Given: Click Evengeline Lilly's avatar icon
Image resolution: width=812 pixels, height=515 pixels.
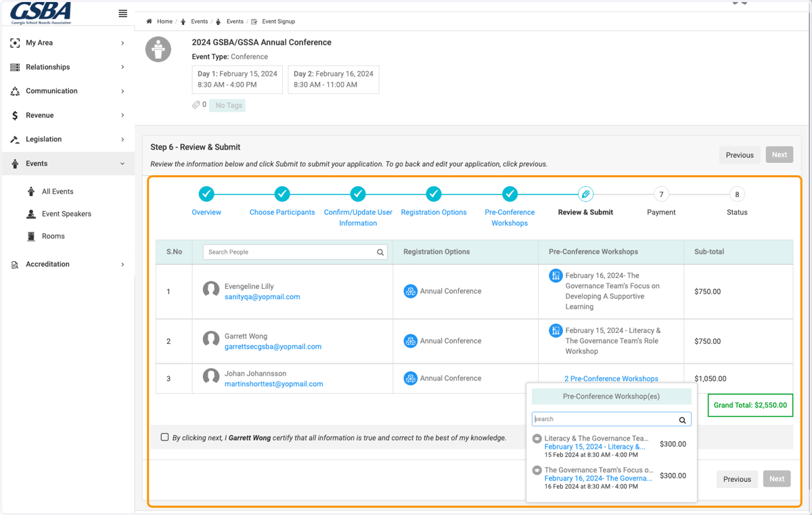Looking at the screenshot, I should (x=211, y=290).
